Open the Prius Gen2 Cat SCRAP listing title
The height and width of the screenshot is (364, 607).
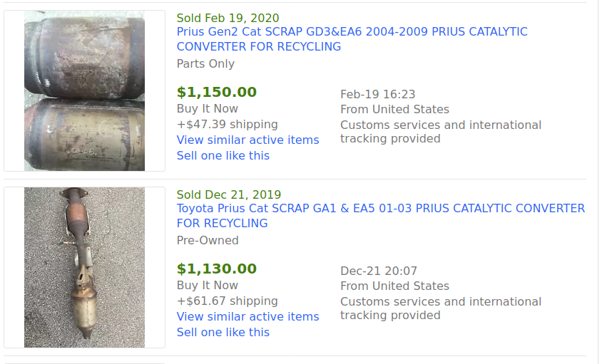tap(352, 32)
